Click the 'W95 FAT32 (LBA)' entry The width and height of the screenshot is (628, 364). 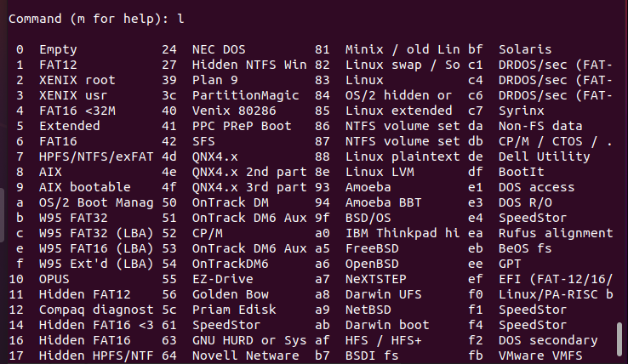(96, 233)
